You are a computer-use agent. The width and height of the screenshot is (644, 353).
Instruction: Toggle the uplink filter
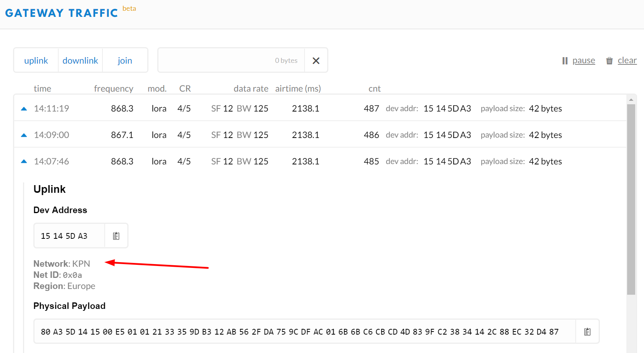pos(36,61)
